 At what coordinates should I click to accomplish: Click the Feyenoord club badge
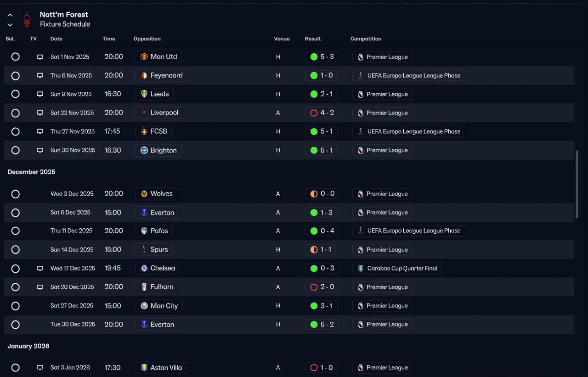[x=144, y=75]
